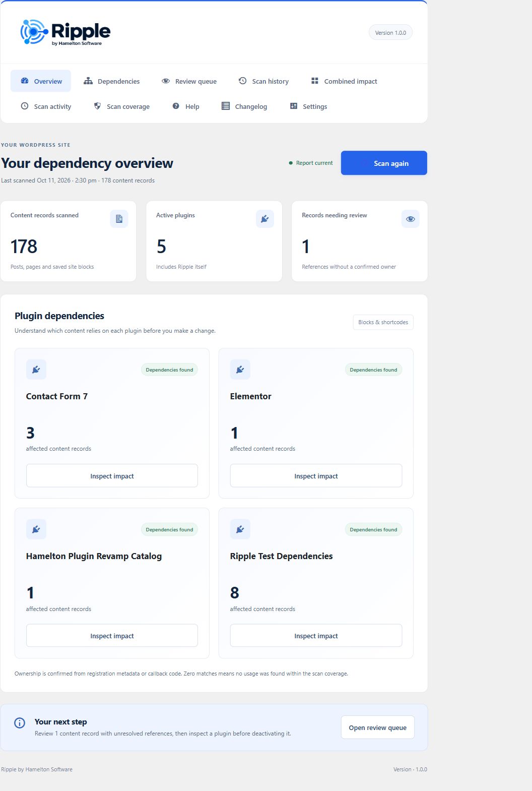Click the Changelog list icon

point(226,106)
